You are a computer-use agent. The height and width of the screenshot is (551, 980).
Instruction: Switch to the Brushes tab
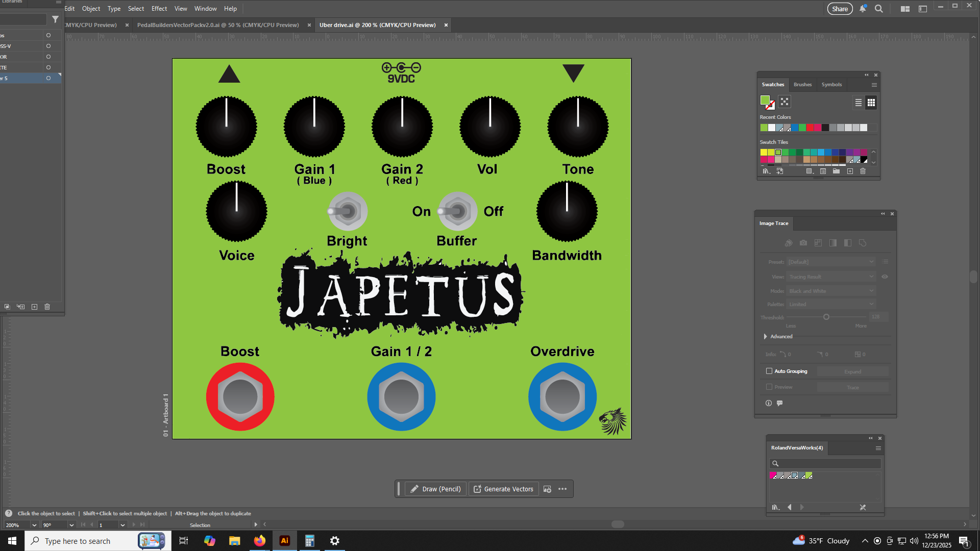[802, 85]
